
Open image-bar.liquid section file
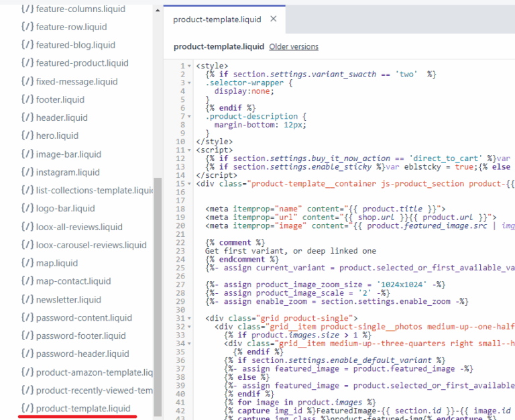click(x=68, y=154)
